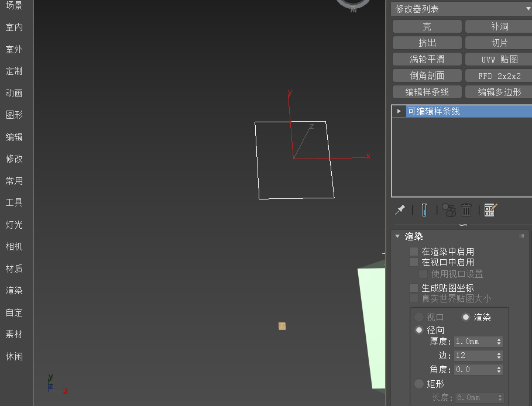This screenshot has width=532, height=406.
Task: Open the 工具 sidebar menu
Action: 14,202
